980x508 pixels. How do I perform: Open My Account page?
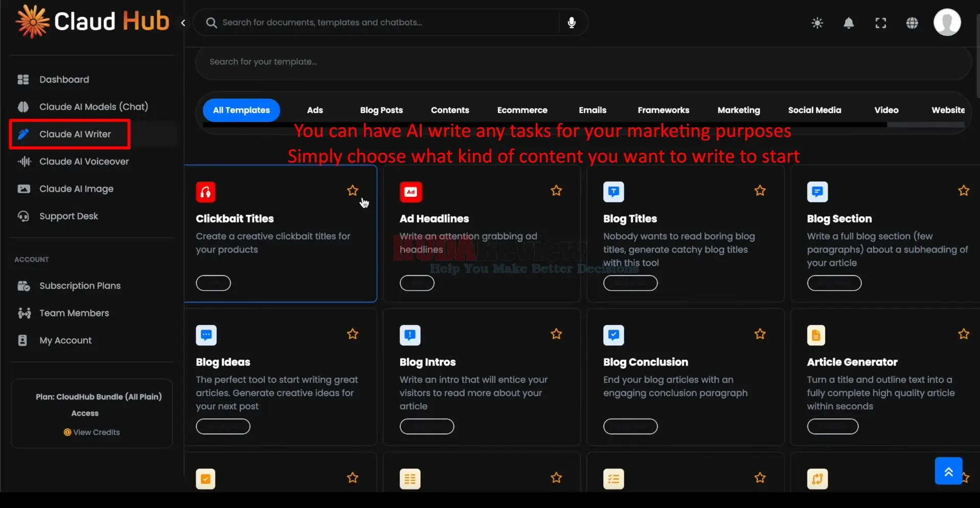pos(65,340)
